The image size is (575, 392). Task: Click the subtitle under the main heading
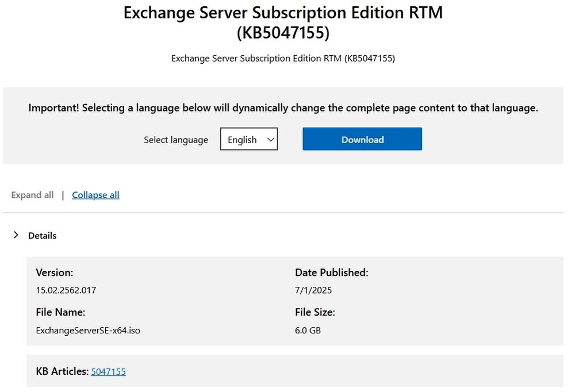click(x=283, y=58)
